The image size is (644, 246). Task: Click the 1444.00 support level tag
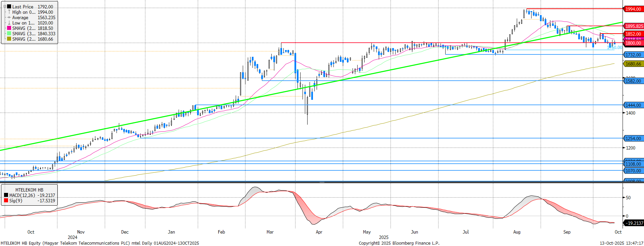(x=633, y=105)
